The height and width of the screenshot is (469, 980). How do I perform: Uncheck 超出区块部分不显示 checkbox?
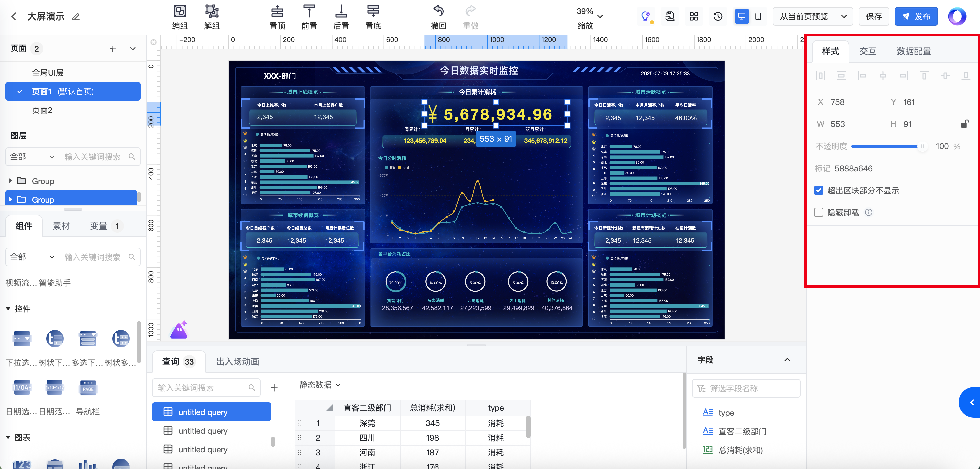[x=819, y=190]
